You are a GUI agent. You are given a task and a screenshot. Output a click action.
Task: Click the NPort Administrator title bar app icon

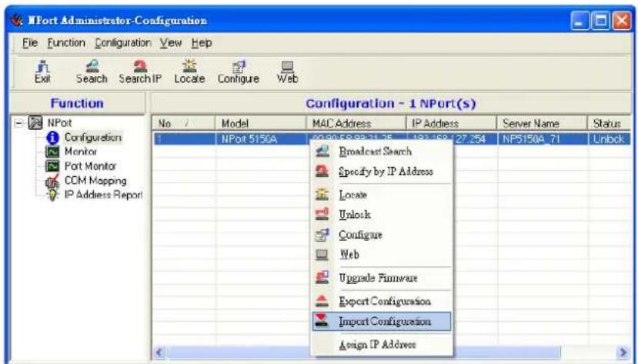click(x=17, y=20)
